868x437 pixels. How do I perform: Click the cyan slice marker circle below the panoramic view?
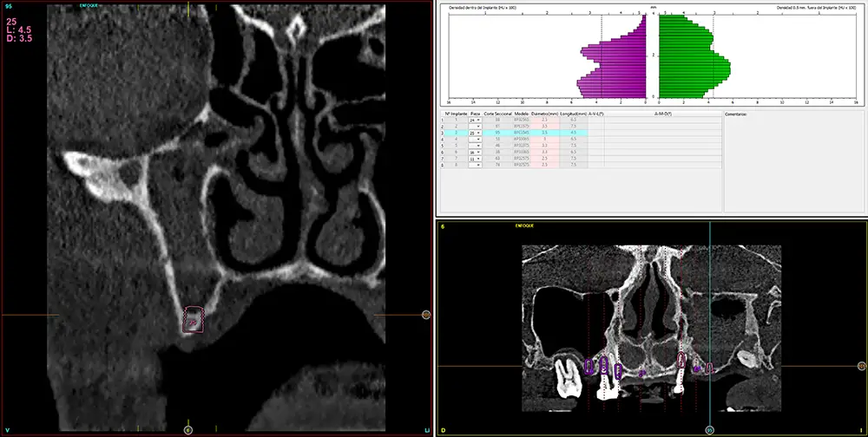[x=709, y=429]
